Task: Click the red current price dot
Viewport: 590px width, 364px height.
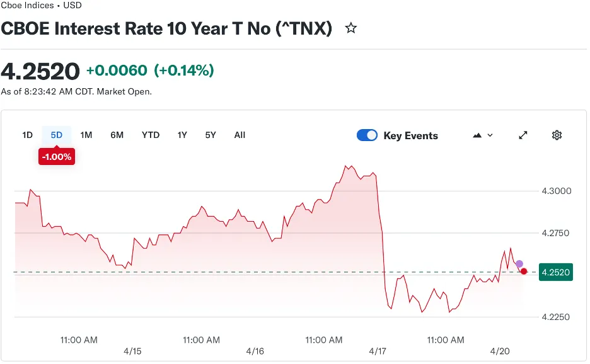Action: (524, 271)
